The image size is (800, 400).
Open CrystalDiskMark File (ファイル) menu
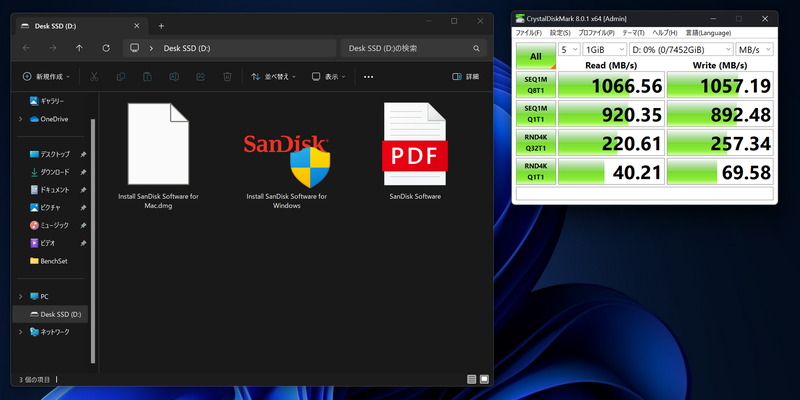529,33
